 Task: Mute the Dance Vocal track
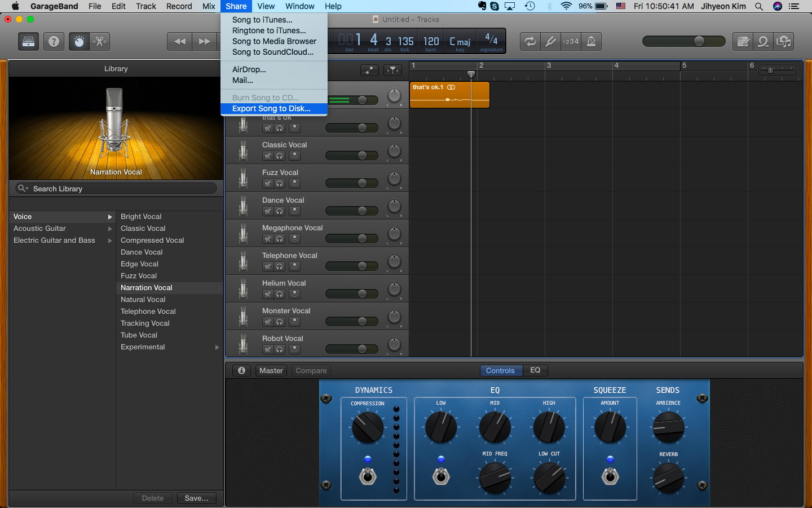pyautogui.click(x=268, y=211)
